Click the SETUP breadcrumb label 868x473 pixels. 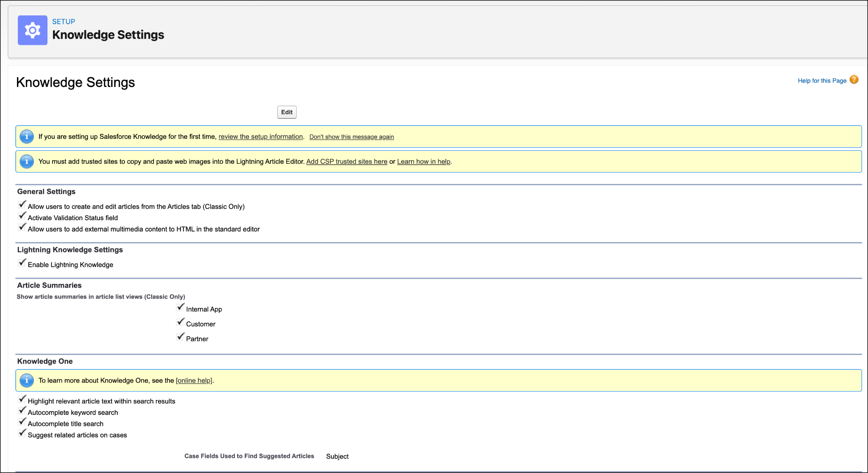click(x=64, y=22)
